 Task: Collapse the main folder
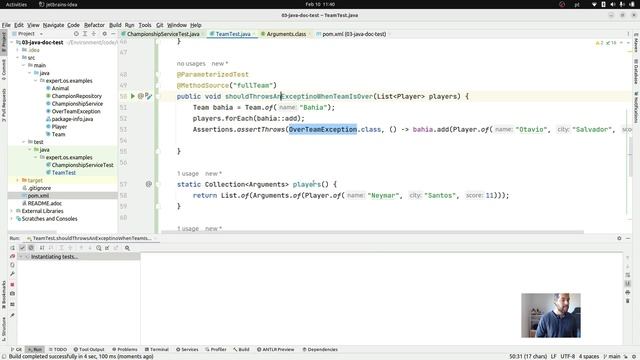24,65
